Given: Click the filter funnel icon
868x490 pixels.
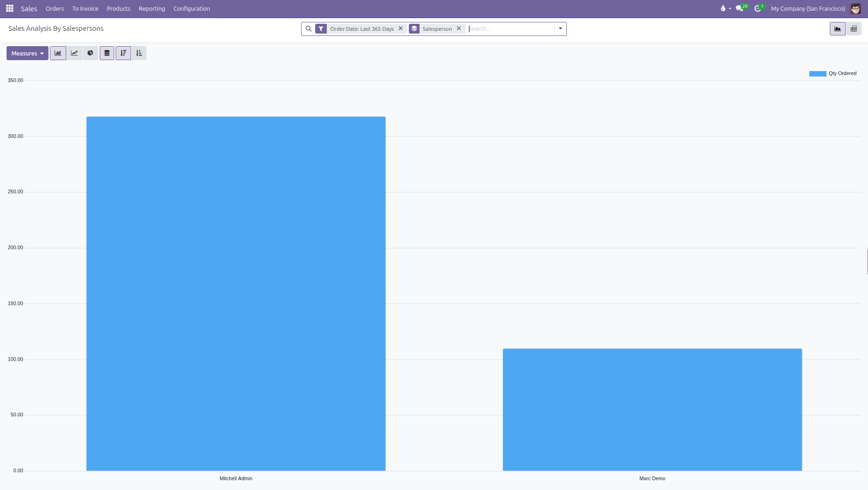Looking at the screenshot, I should pos(321,29).
